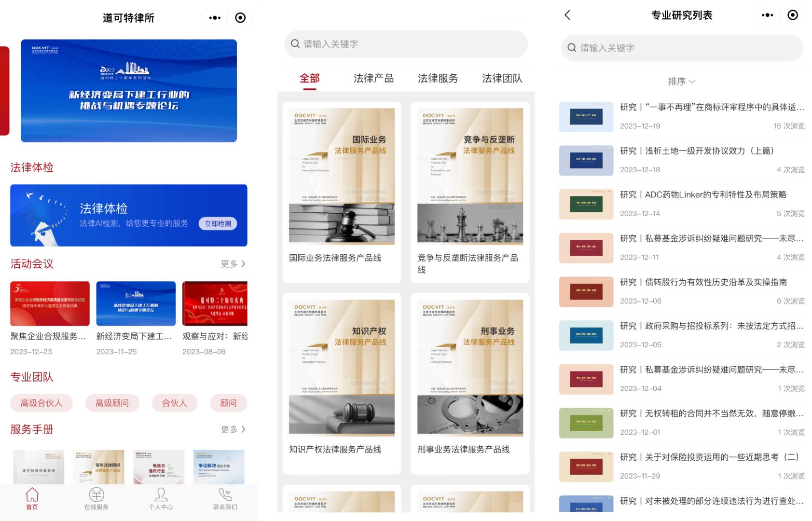Open 竞争与反垄断法律服务产品线 card
812x521 pixels.
(x=470, y=192)
